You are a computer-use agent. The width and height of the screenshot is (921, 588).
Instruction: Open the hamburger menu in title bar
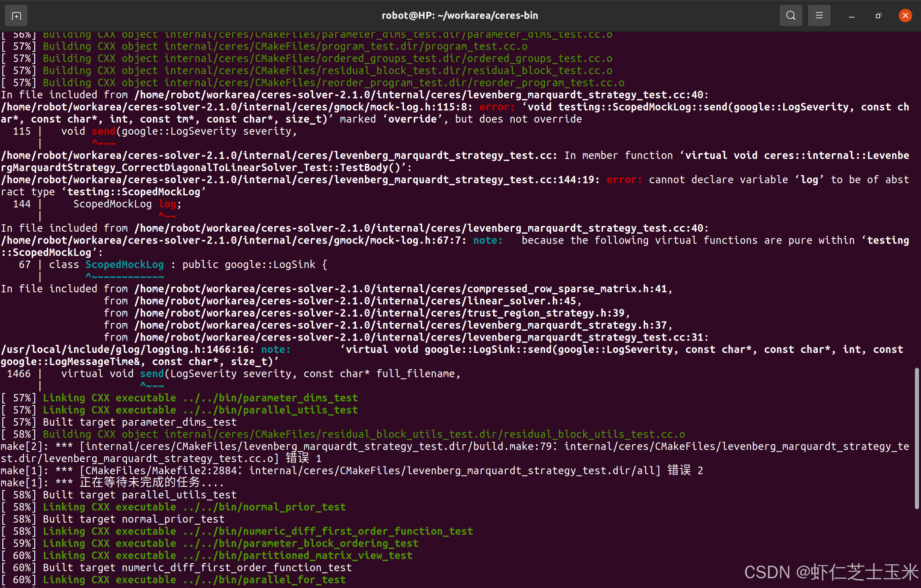point(819,16)
